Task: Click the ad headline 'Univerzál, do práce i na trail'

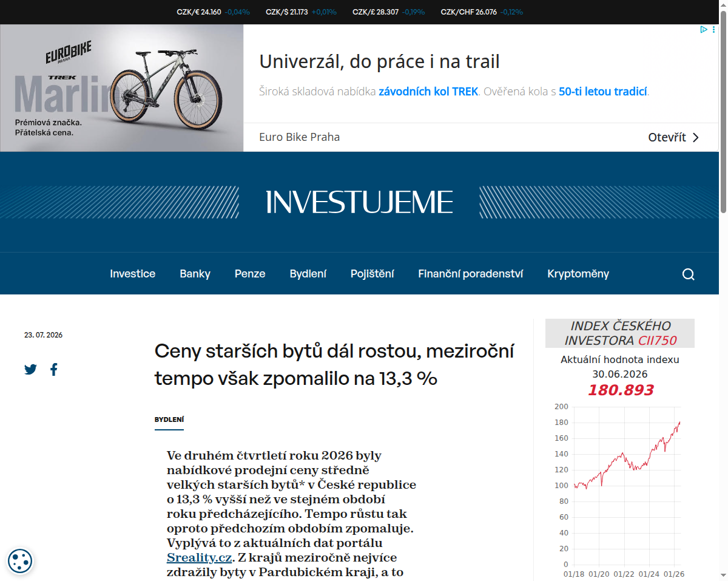Action: (x=379, y=61)
